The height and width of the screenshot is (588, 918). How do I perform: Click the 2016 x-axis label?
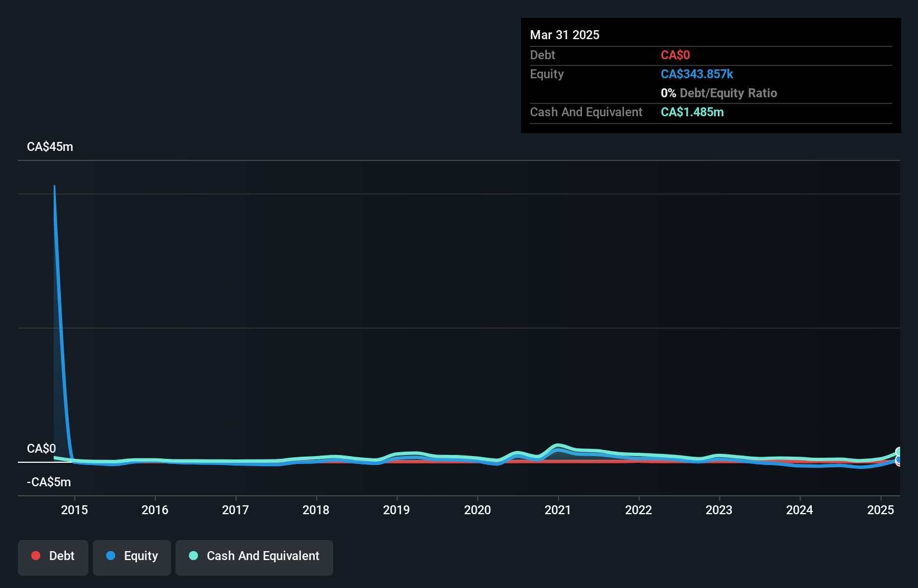point(155,510)
